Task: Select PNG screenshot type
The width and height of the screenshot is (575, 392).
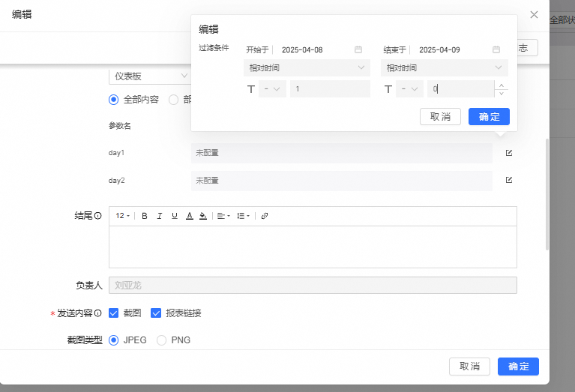Action: point(161,340)
